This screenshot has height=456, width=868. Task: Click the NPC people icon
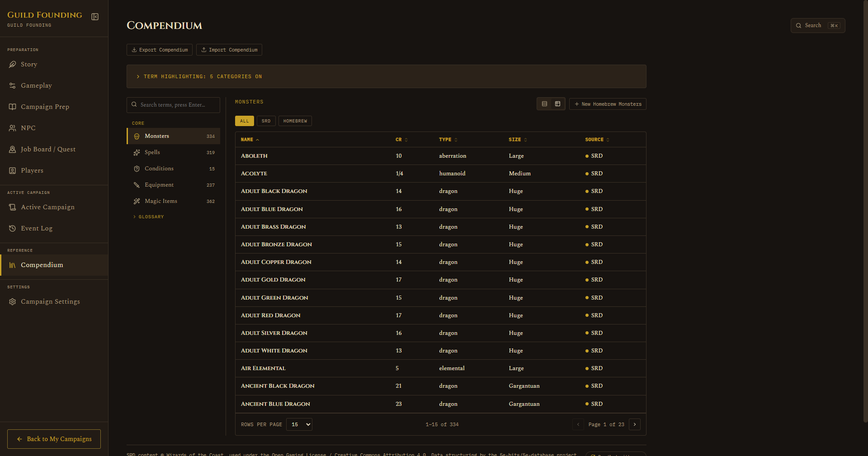[13, 128]
